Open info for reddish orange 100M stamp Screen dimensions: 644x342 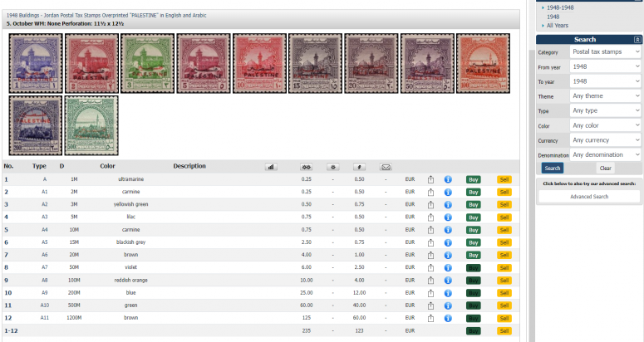[448, 281]
